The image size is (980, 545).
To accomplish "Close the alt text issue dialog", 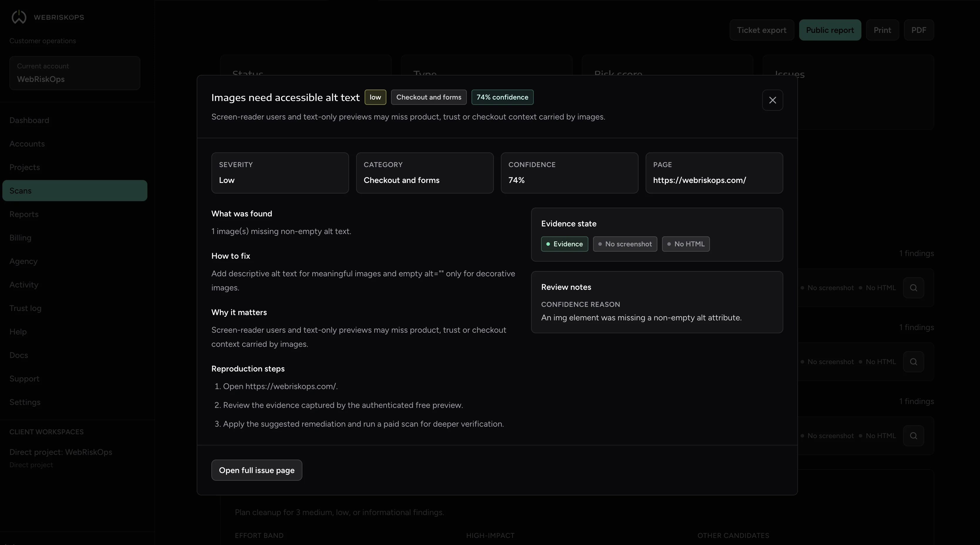I will coord(772,100).
